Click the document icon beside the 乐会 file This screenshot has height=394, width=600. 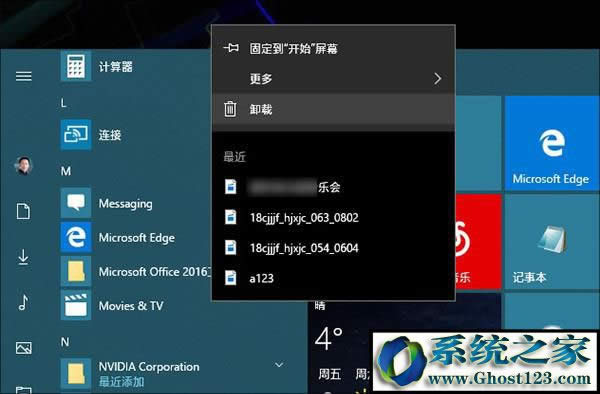pyautogui.click(x=230, y=187)
